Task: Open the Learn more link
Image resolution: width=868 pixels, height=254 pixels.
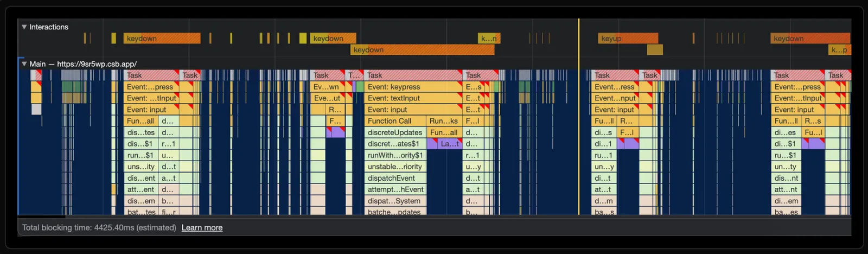Action: coord(202,227)
